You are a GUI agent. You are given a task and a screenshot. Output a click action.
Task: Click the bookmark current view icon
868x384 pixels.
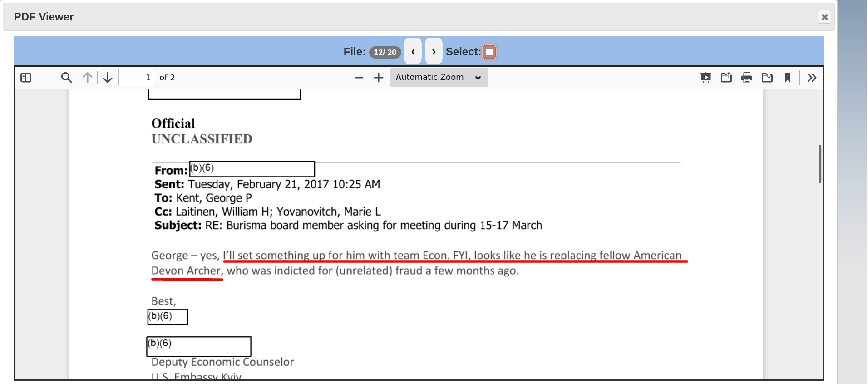(788, 78)
